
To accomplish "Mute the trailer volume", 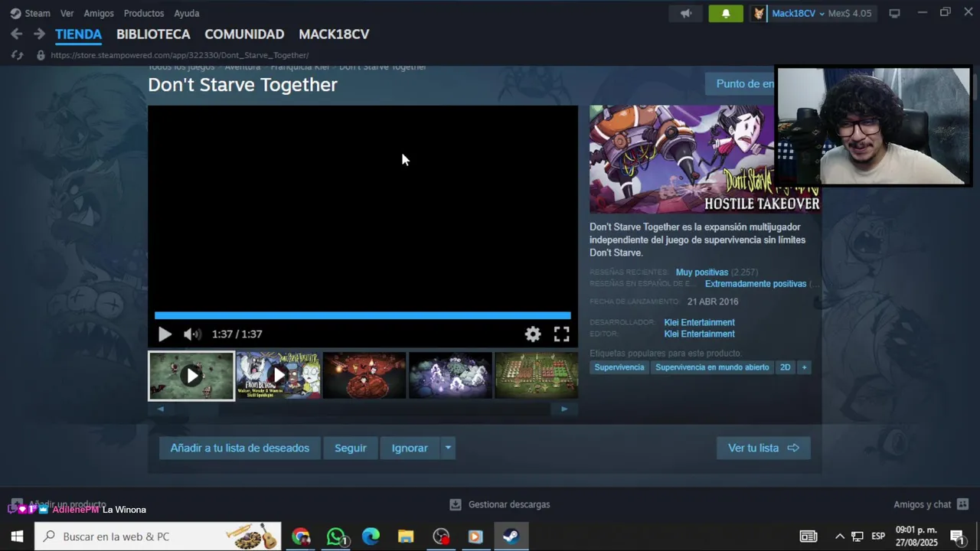I will [x=192, y=334].
